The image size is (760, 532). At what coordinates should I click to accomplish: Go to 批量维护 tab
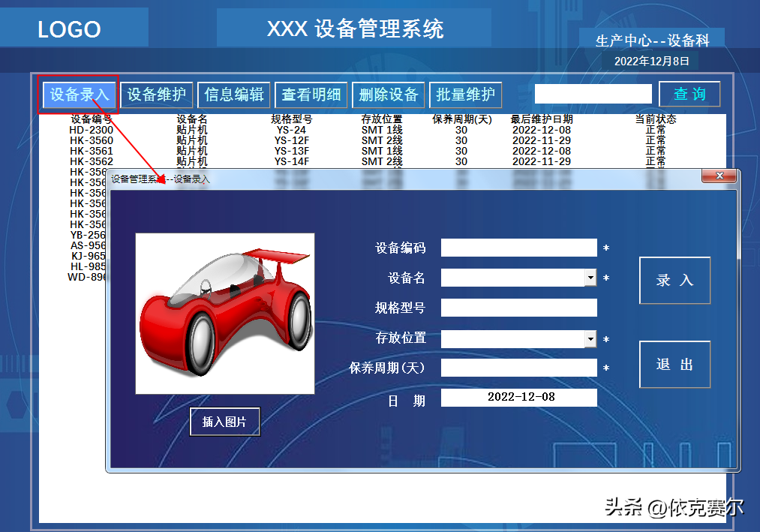465,95
